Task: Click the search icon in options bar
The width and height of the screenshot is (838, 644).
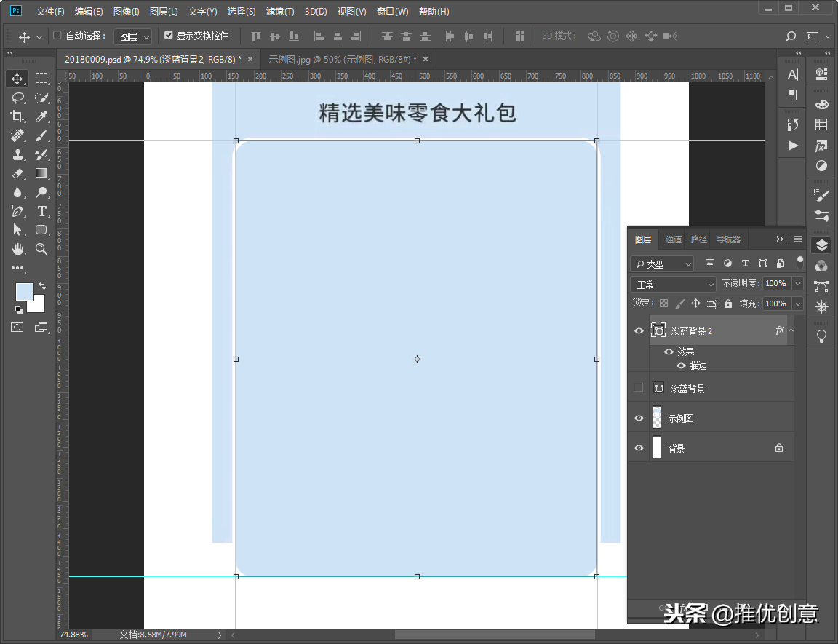Action: click(x=791, y=36)
